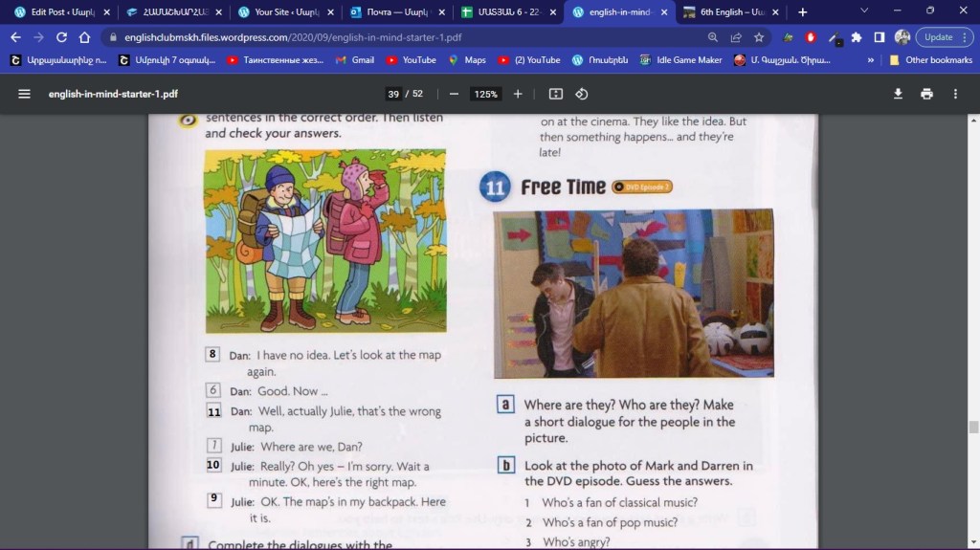Click the page number input field

coord(393,94)
